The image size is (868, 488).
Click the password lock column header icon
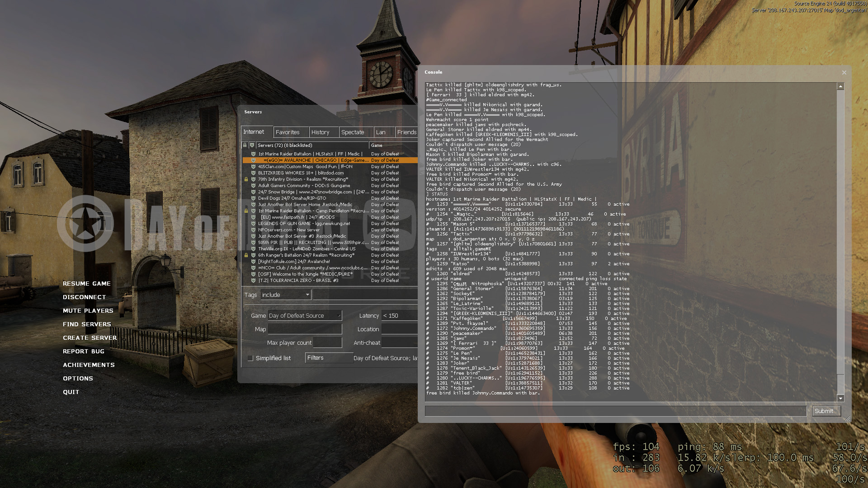245,145
